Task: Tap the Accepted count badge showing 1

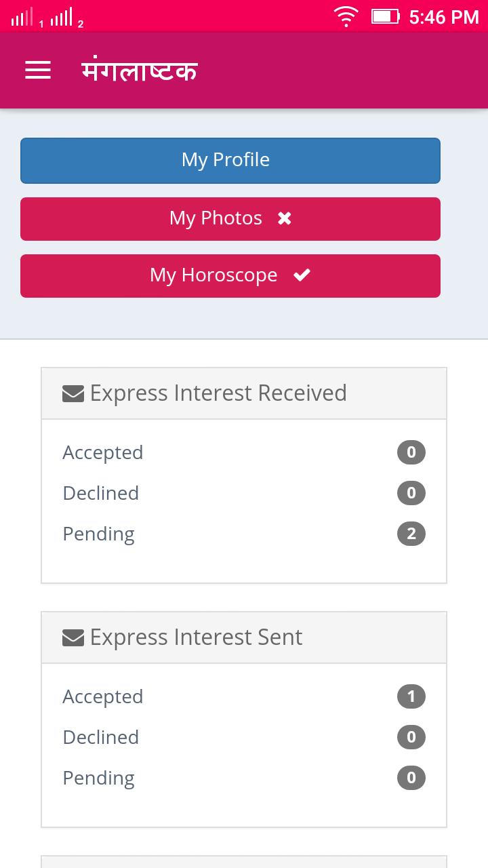Action: coord(411,696)
